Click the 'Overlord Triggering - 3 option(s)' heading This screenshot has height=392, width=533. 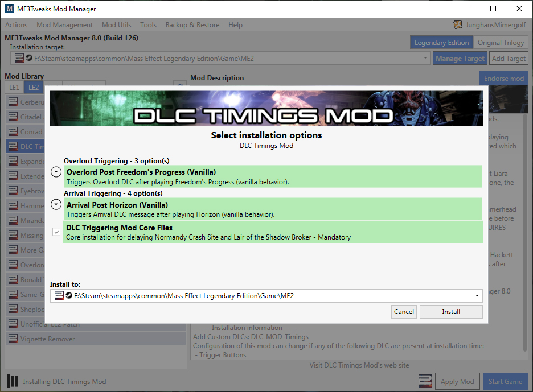click(x=117, y=160)
